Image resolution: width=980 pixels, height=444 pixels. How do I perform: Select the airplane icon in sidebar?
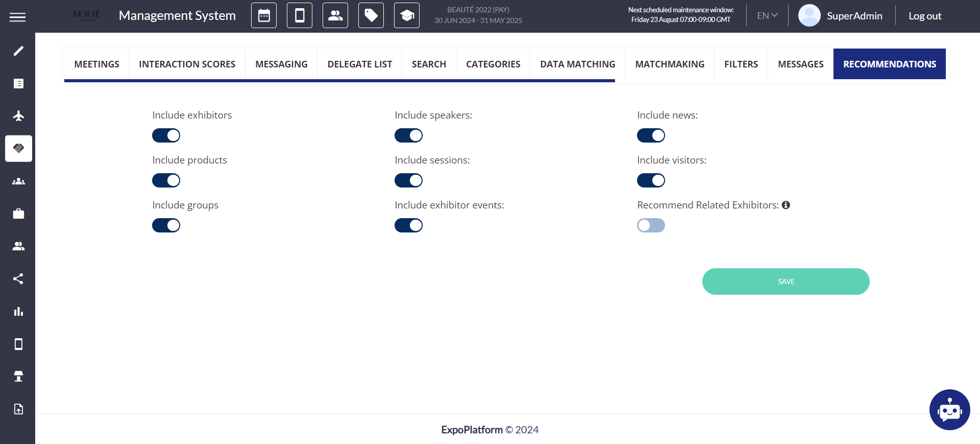(x=18, y=116)
